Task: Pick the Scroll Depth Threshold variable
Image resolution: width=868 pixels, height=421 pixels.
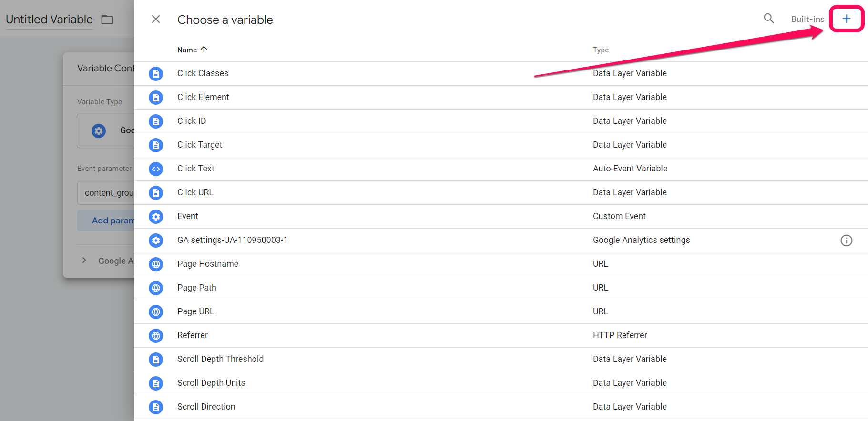Action: 220,359
